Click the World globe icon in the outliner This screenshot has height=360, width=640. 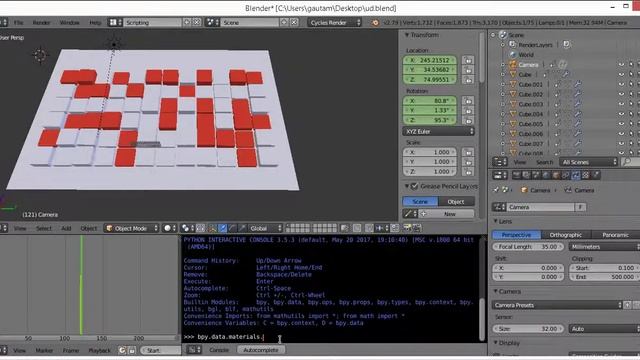(x=513, y=54)
